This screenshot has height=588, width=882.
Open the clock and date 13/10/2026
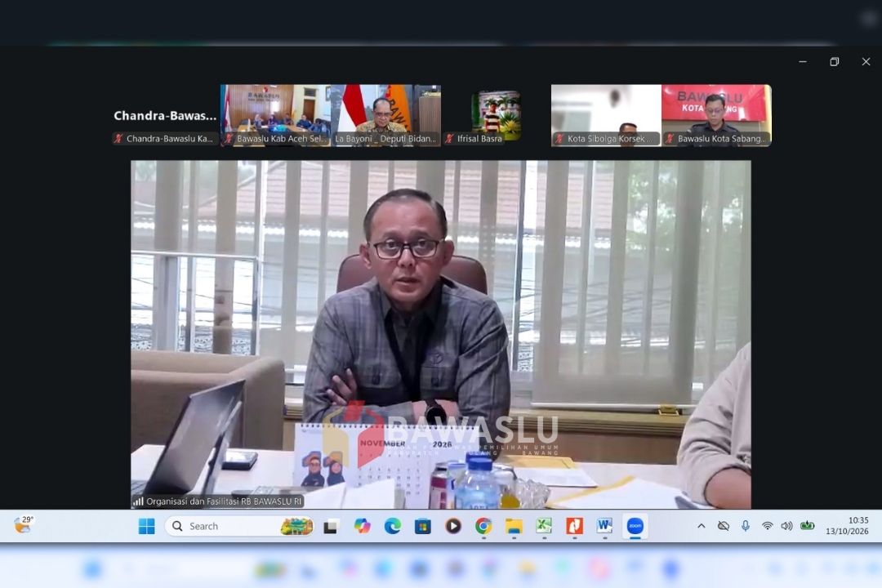click(847, 526)
